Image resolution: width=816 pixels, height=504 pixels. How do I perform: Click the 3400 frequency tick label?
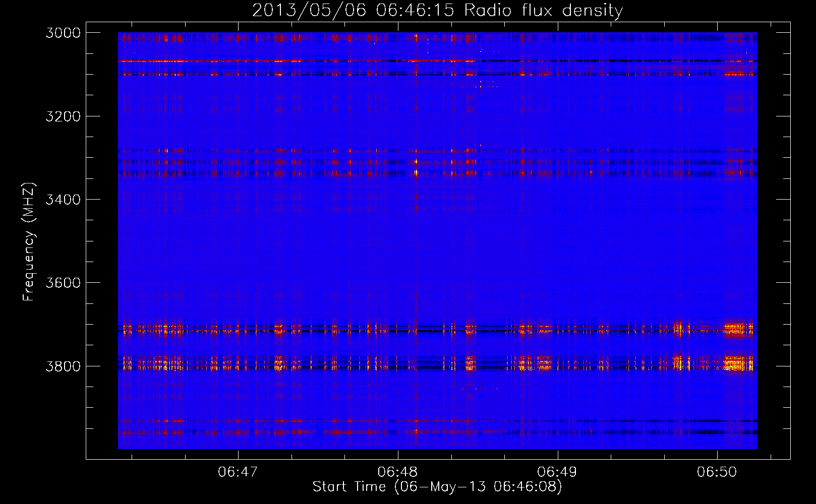point(63,200)
